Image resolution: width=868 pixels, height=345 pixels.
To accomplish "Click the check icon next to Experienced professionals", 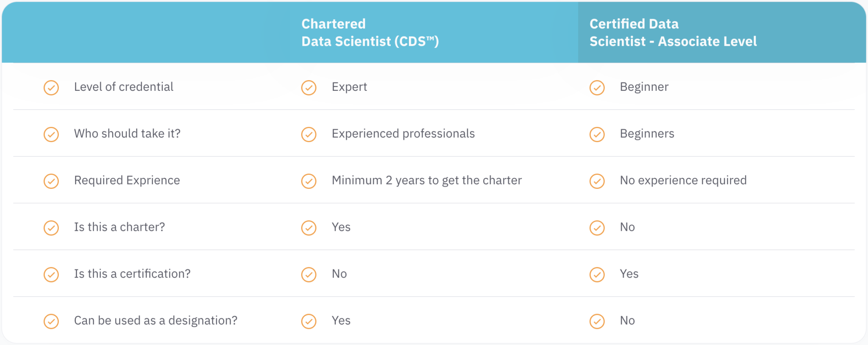I will pyautogui.click(x=309, y=135).
